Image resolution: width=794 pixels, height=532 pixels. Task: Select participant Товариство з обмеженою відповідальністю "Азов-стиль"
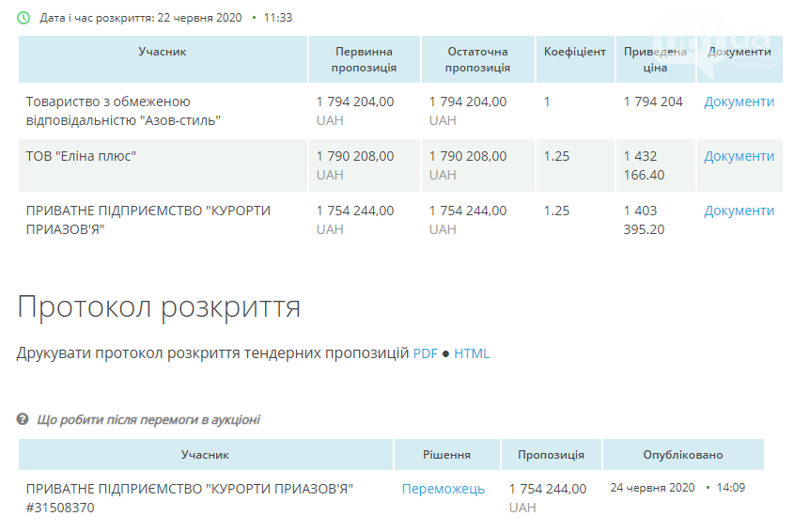[x=123, y=111]
